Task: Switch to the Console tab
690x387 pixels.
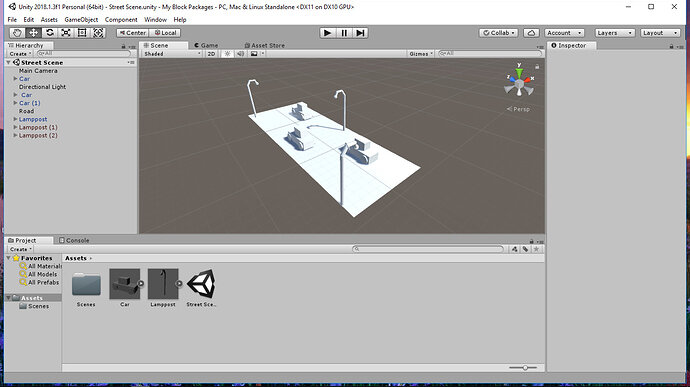Action: click(74, 240)
